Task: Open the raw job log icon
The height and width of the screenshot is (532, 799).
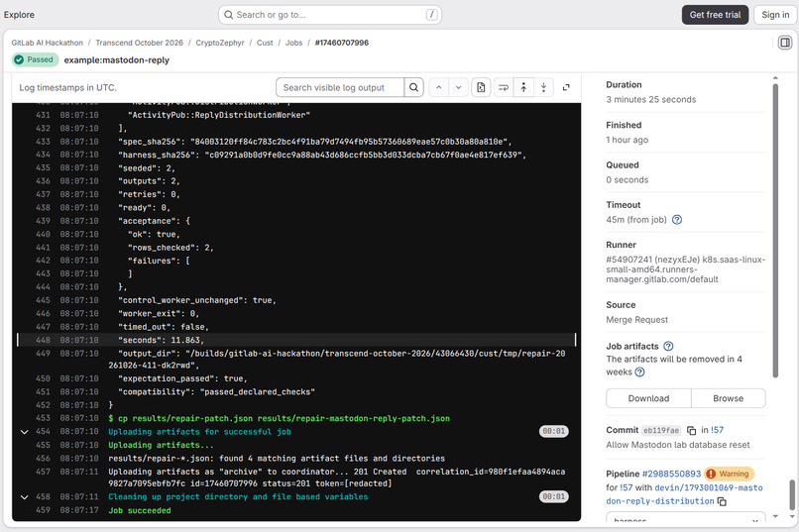Action: [x=481, y=87]
